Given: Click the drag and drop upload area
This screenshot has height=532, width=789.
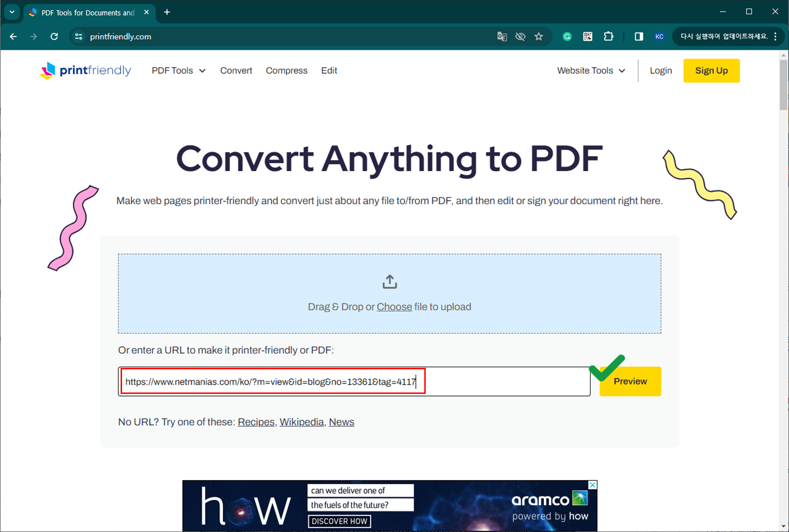Looking at the screenshot, I should pos(390,294).
